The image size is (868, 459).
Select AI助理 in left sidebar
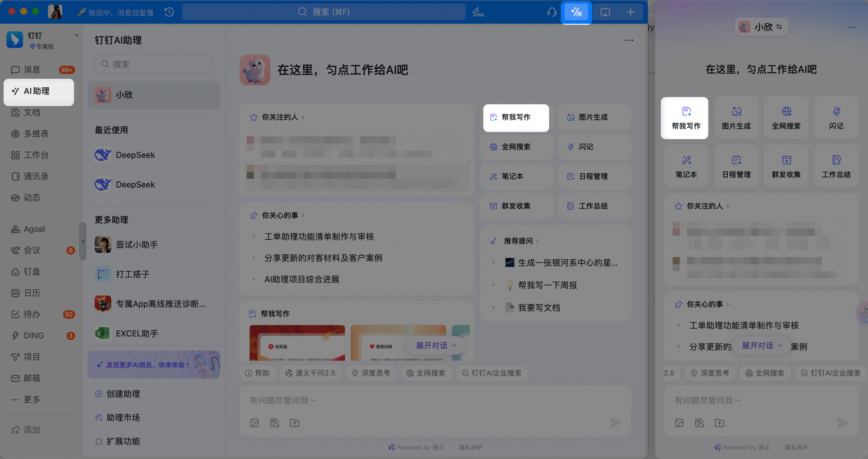click(39, 91)
